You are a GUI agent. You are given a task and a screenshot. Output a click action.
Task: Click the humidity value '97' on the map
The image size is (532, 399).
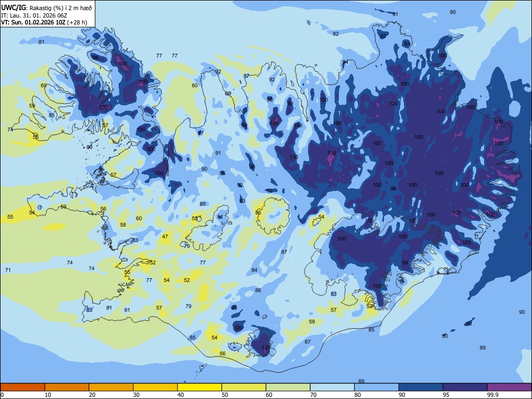(x=201, y=133)
